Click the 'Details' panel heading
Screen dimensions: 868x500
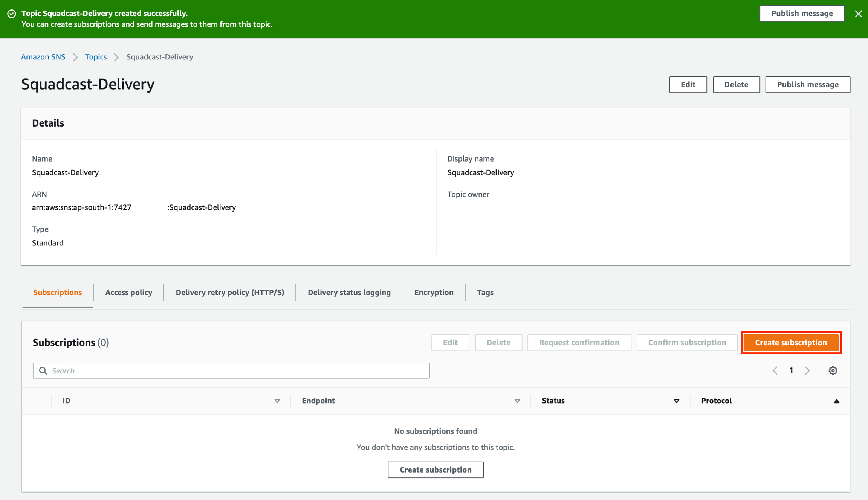tap(48, 123)
